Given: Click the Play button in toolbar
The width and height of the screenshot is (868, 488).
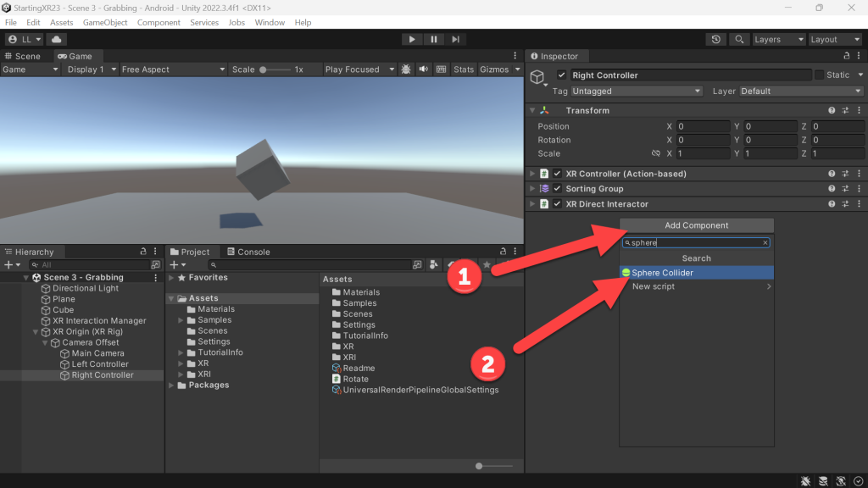Looking at the screenshot, I should 411,39.
